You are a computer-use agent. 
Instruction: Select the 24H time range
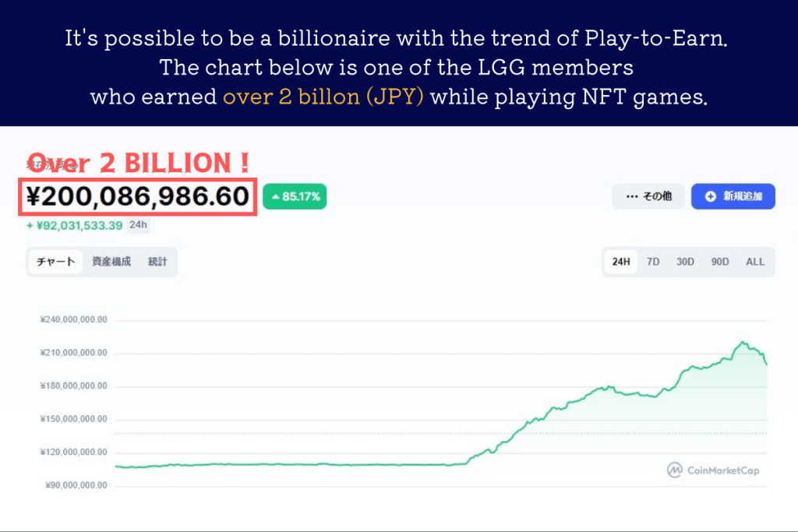(621, 262)
